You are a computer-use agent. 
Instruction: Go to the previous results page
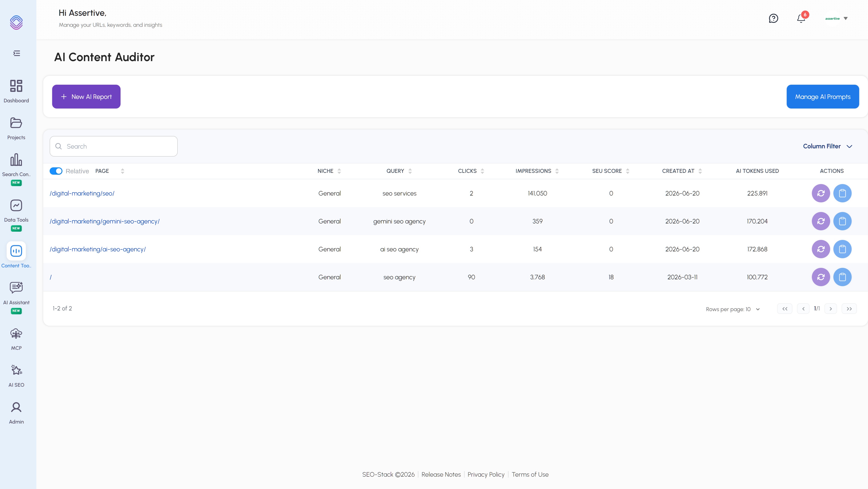[803, 309]
